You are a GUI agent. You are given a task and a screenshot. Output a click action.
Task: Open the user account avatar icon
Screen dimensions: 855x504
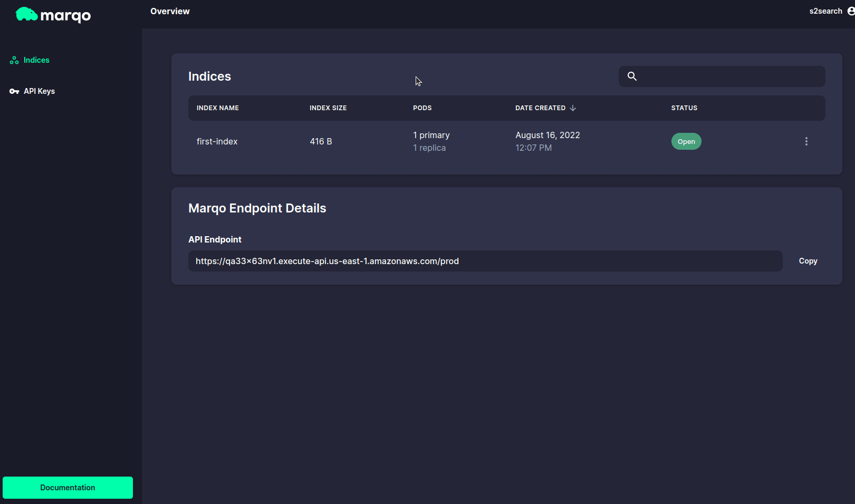[x=851, y=11]
